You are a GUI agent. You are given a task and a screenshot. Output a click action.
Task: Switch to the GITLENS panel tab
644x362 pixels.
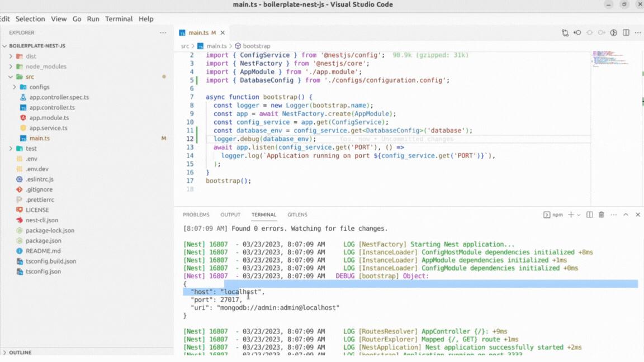coord(297,215)
